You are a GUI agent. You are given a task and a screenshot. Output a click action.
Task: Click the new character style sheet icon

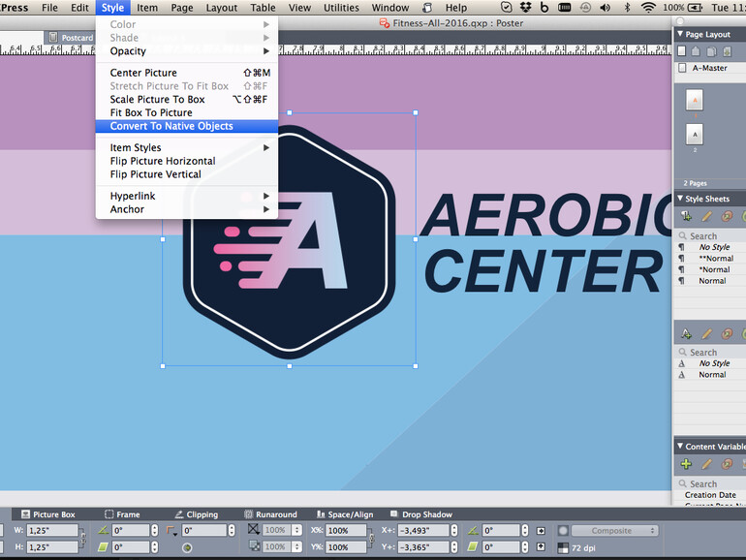pyautogui.click(x=686, y=333)
